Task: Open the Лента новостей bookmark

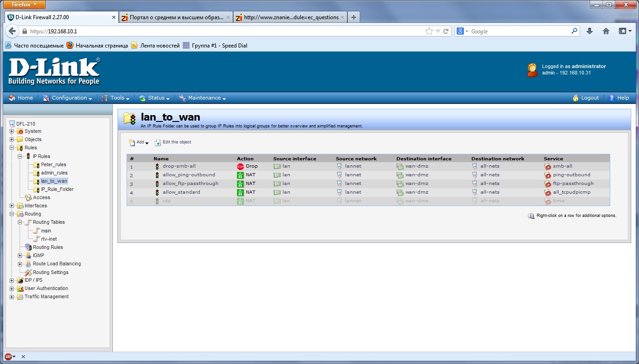Action: click(x=155, y=46)
